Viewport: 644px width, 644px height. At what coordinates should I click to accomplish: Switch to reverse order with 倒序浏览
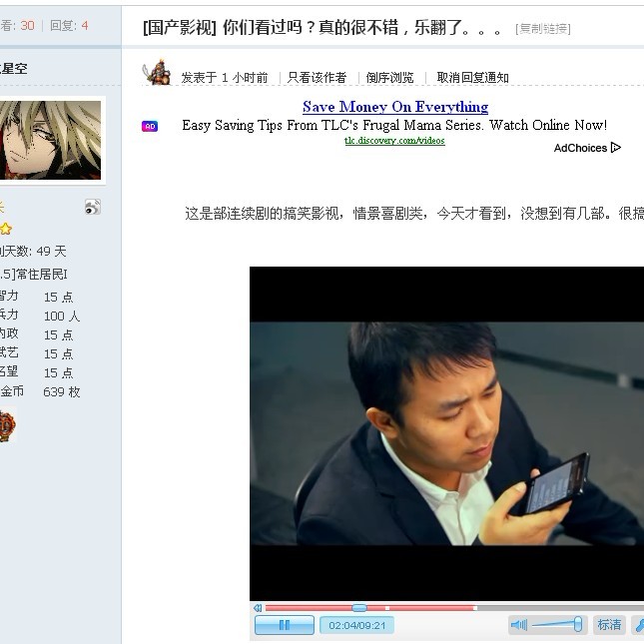[389, 78]
